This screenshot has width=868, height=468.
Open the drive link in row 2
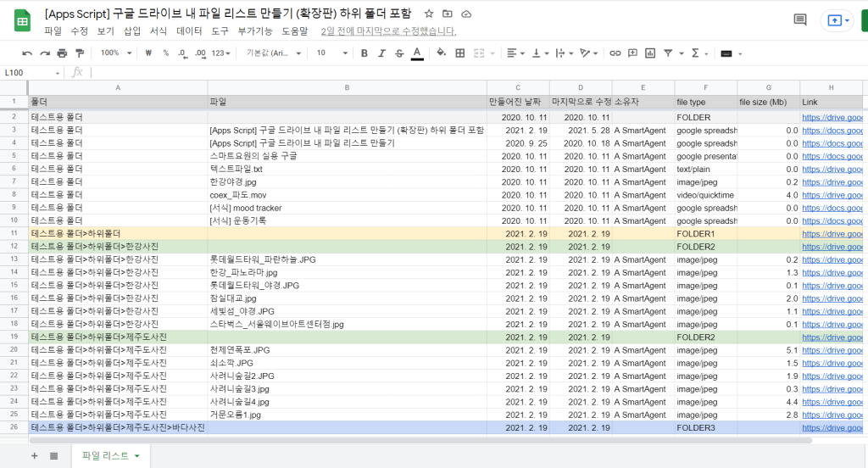pos(832,117)
